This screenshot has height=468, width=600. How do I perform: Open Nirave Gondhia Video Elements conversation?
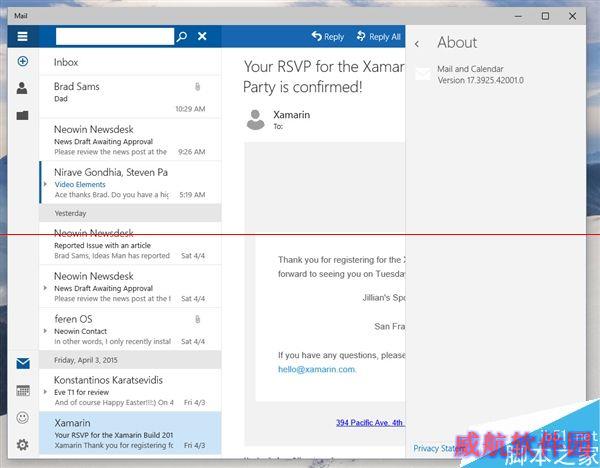[x=130, y=183]
